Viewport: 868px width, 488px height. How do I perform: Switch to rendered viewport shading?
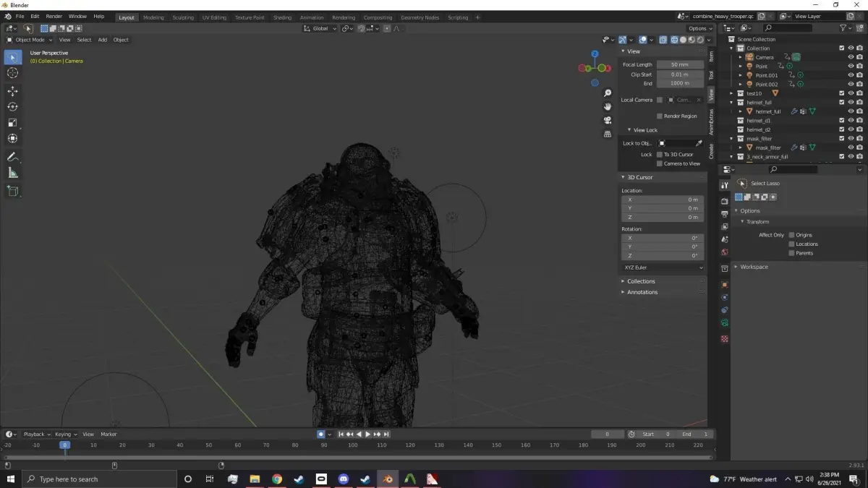pyautogui.click(x=700, y=40)
